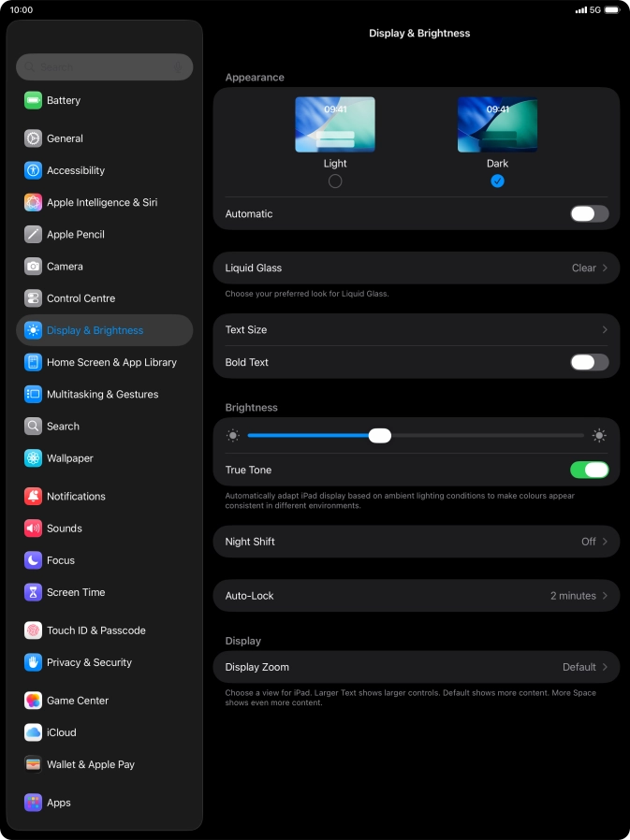Tap the green Battery icon
Viewport: 630px width, 840px height.
pos(34,100)
